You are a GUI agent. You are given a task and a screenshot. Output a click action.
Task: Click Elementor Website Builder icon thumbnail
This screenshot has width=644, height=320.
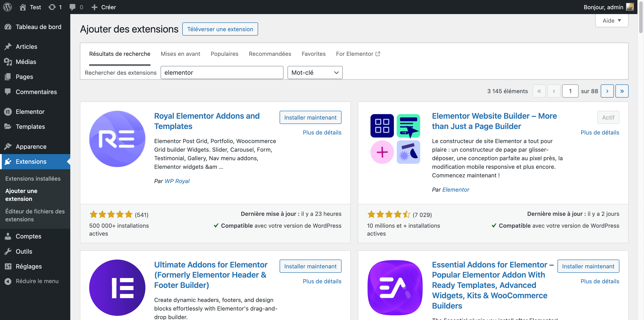pyautogui.click(x=395, y=139)
